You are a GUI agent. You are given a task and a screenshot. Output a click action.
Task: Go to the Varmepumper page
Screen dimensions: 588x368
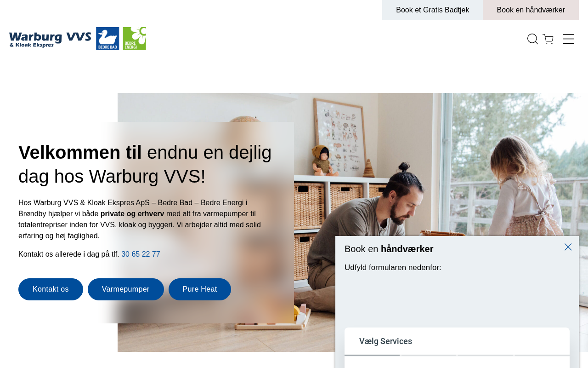coord(126,289)
